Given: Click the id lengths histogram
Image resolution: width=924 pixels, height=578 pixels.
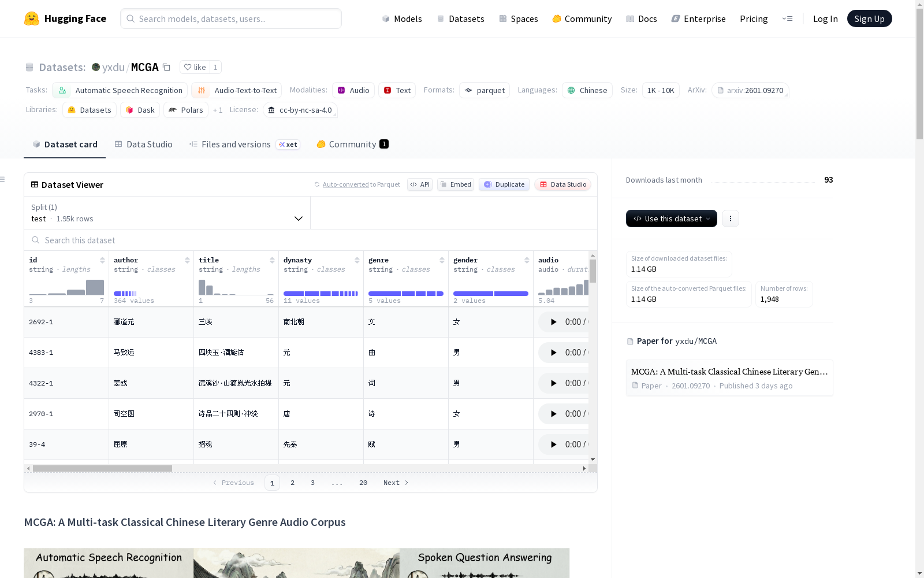Looking at the screenshot, I should (x=66, y=287).
